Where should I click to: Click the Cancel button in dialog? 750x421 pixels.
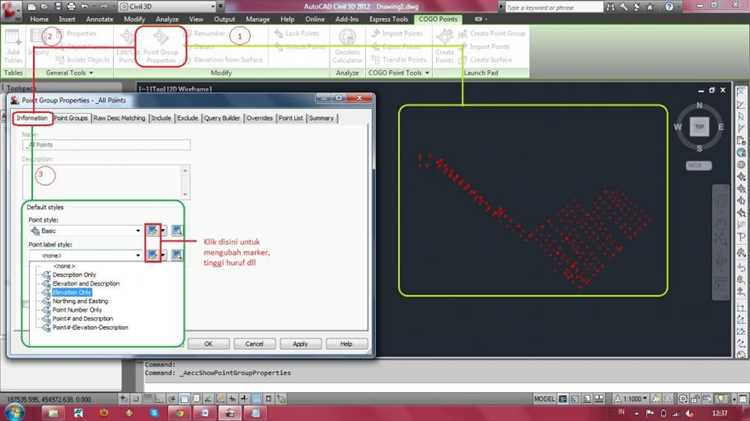tap(254, 344)
